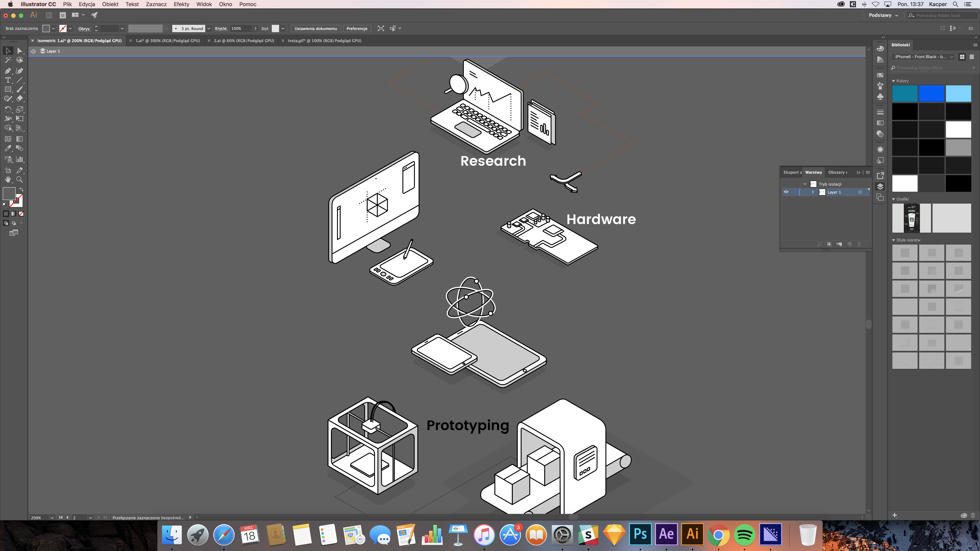Pick the Zoom magnifier tool
Viewport: 980px width, 551px height.
point(19,179)
